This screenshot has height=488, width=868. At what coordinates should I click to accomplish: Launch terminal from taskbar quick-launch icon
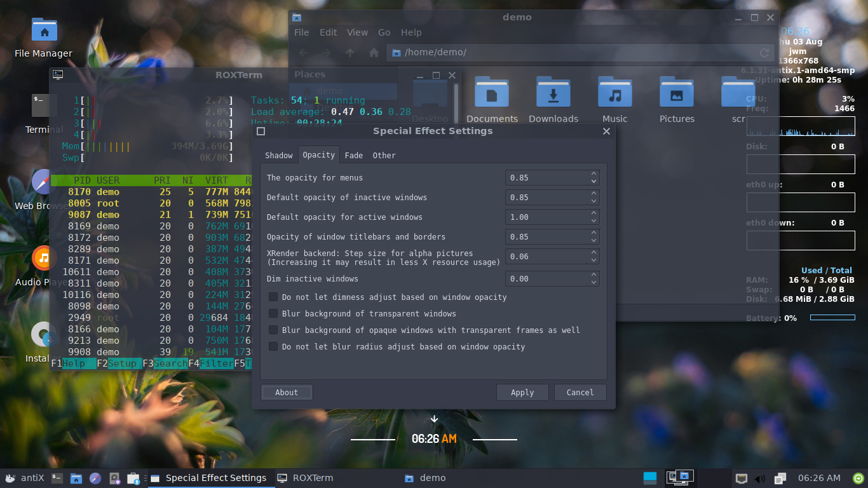[x=57, y=478]
